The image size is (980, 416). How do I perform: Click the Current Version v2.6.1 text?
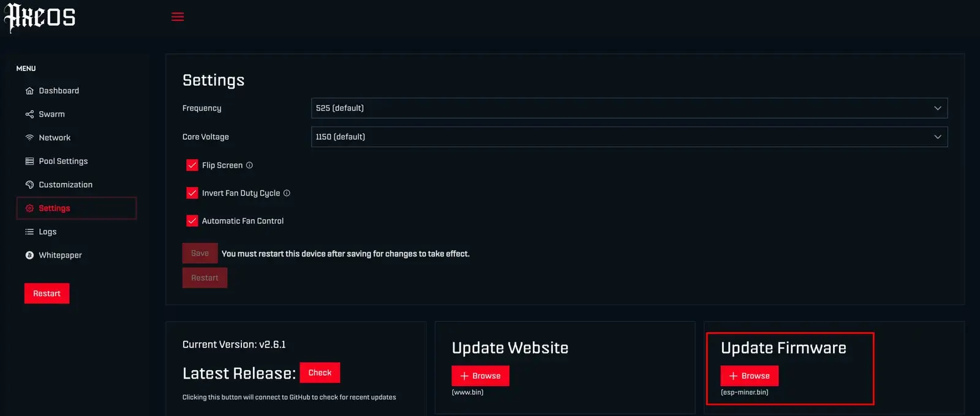coord(234,344)
